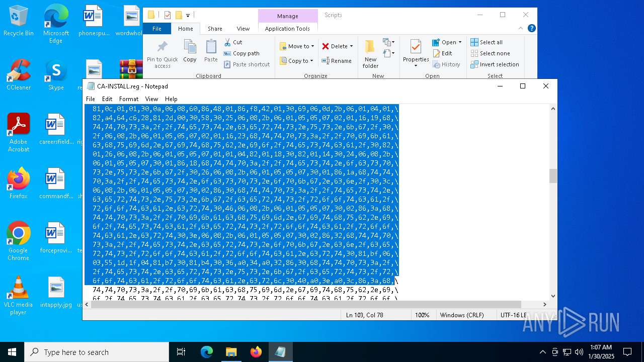This screenshot has width=644, height=362.
Task: Expand the Open dropdown arrow in ribbon
Action: point(460,42)
